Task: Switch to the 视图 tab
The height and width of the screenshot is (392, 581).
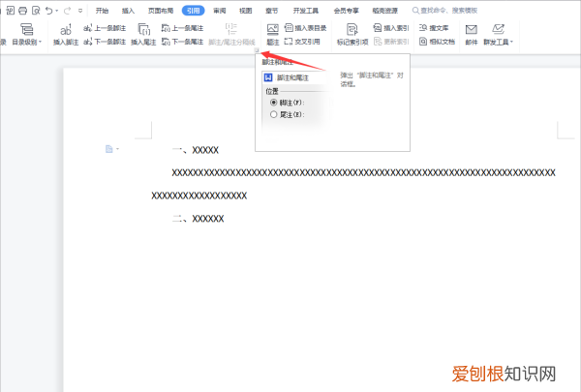Action: tap(245, 11)
